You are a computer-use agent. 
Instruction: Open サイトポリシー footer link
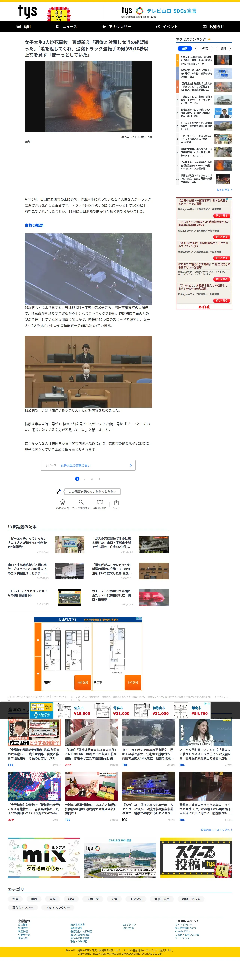(183, 925)
